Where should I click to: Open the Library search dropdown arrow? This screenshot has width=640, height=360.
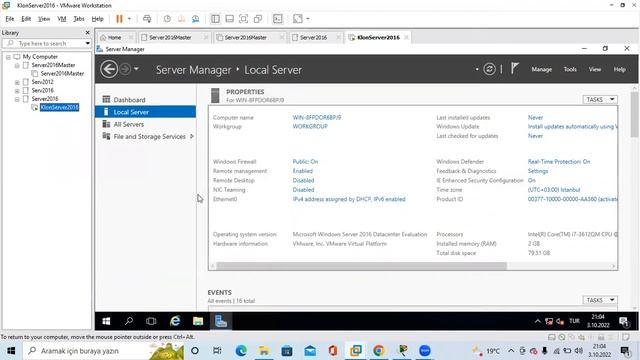(x=87, y=43)
